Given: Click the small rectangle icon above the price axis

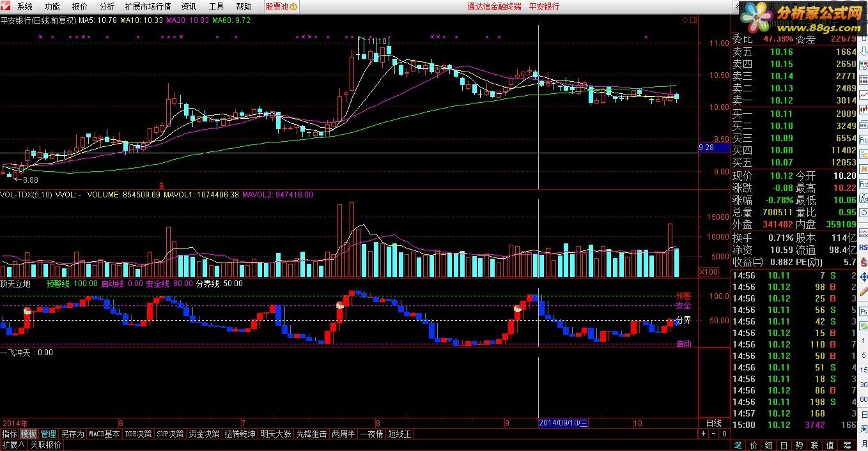Looking at the screenshot, I should pyautogui.click(x=693, y=20).
